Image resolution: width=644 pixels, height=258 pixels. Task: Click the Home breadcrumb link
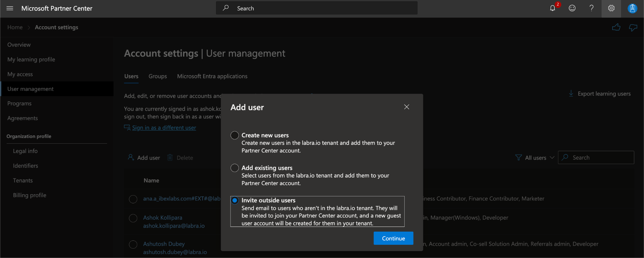click(x=15, y=27)
